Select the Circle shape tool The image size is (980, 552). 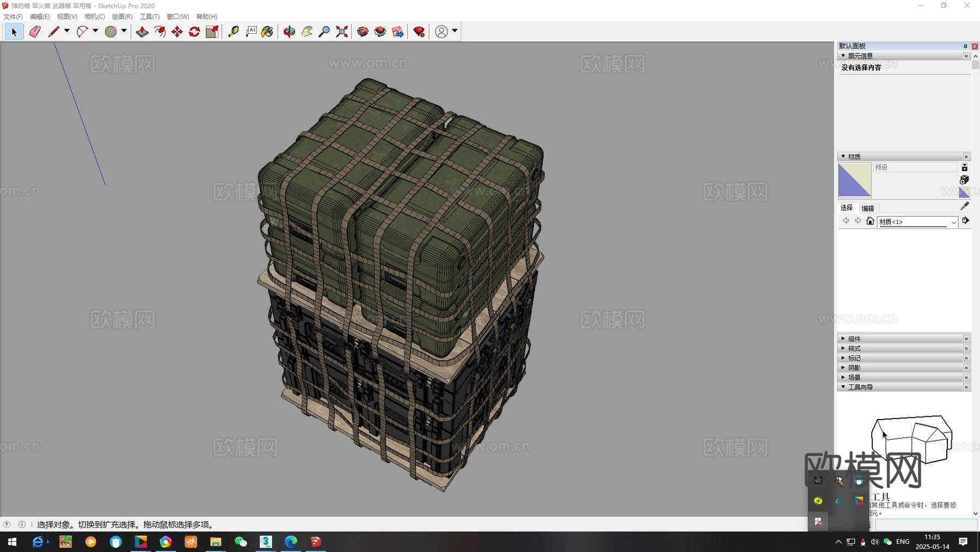(111, 32)
